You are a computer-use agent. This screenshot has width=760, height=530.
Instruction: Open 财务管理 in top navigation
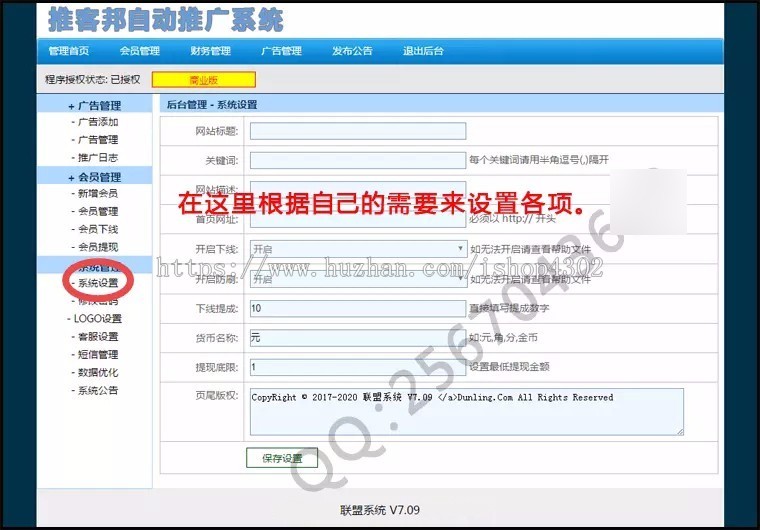point(210,51)
